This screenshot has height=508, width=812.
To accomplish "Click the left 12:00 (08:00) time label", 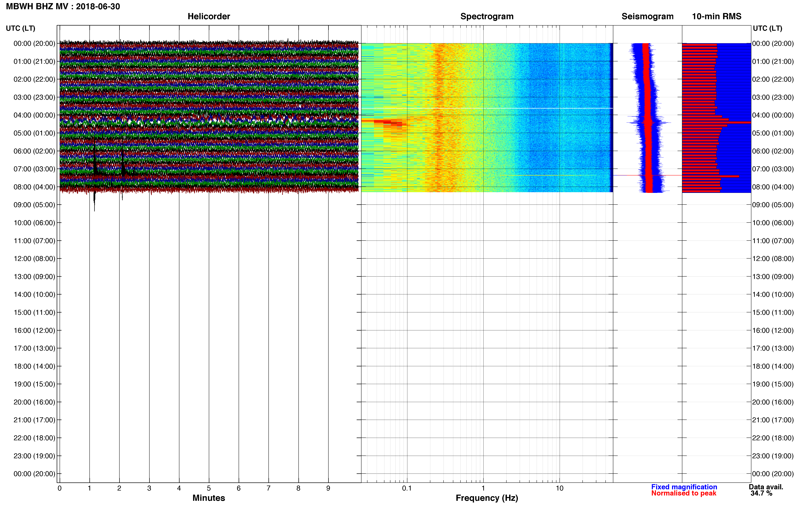I will [34, 259].
